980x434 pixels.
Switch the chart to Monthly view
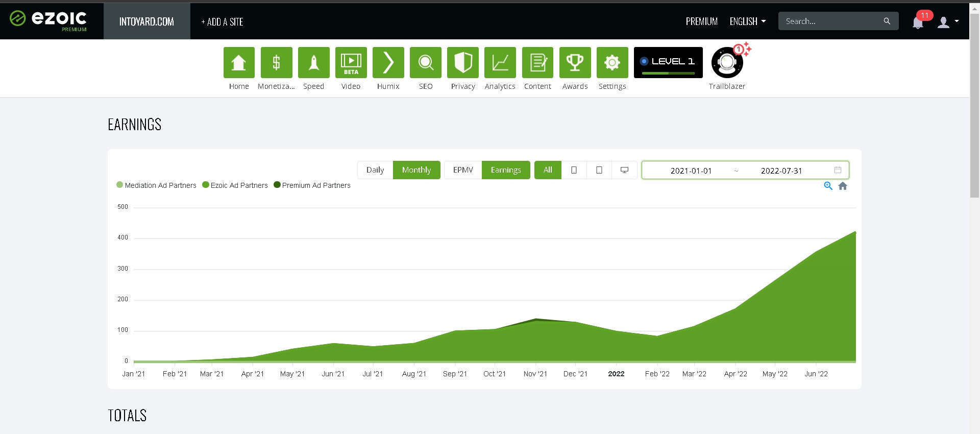point(416,170)
